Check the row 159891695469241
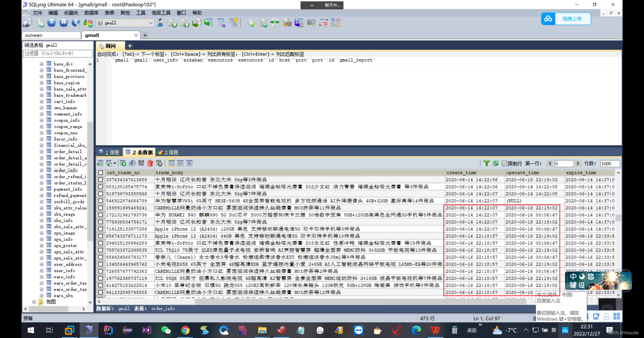Viewport: 644px width, 338px height. 101,208
